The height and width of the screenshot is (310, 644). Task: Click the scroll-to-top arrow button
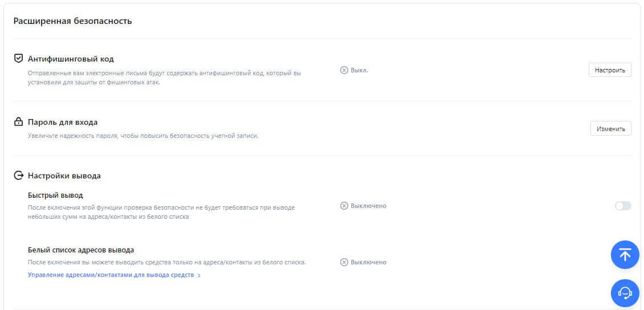click(x=625, y=255)
